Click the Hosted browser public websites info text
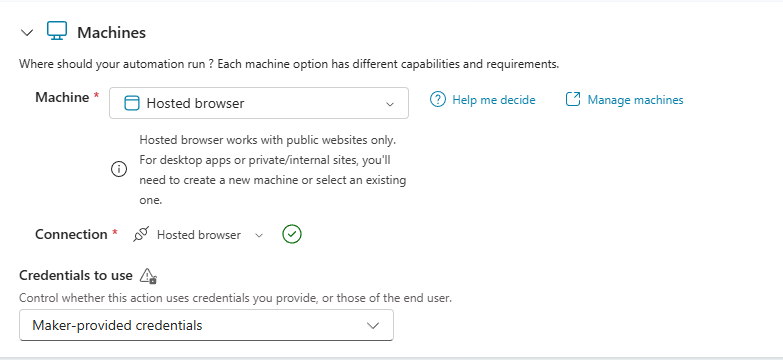 [273, 170]
